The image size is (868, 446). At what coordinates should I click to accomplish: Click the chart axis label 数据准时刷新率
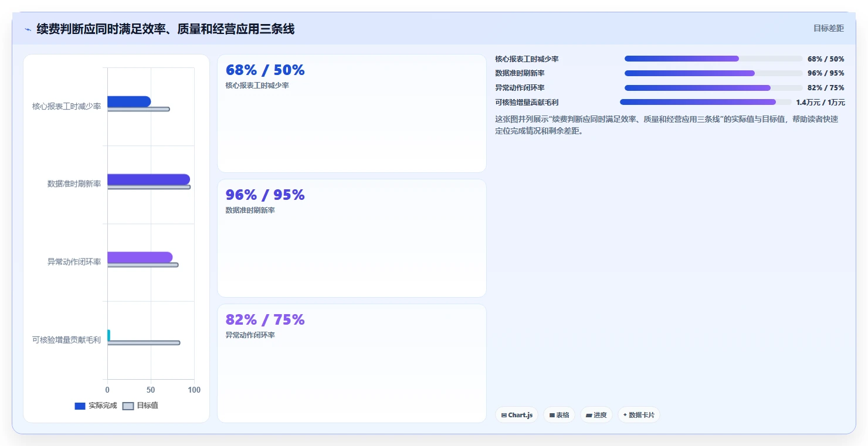click(74, 184)
